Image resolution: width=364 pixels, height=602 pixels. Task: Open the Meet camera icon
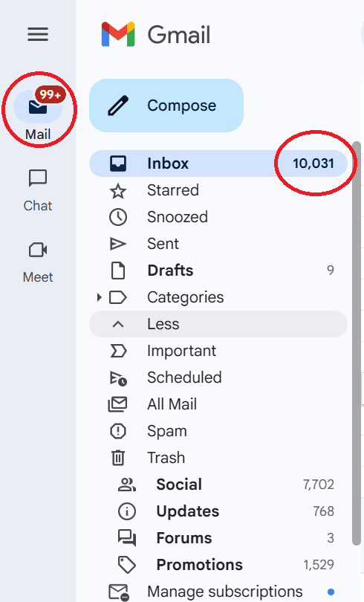click(x=38, y=250)
